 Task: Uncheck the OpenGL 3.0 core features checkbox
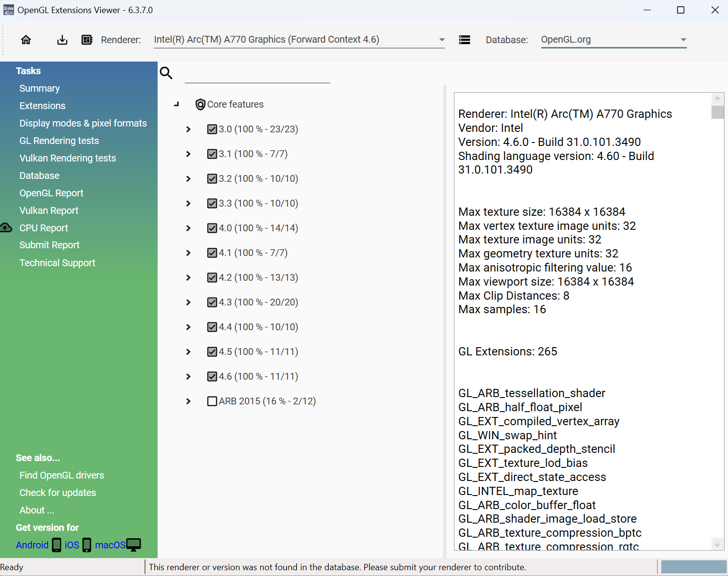click(x=212, y=129)
